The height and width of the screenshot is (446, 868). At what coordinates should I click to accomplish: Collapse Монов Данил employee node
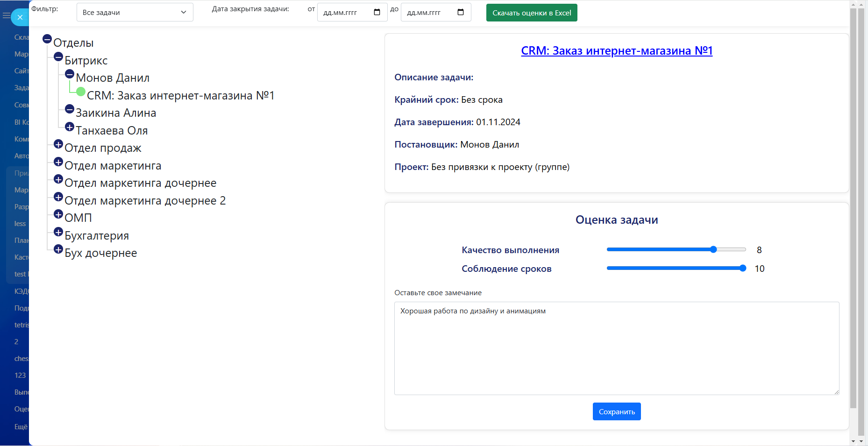pos(70,74)
